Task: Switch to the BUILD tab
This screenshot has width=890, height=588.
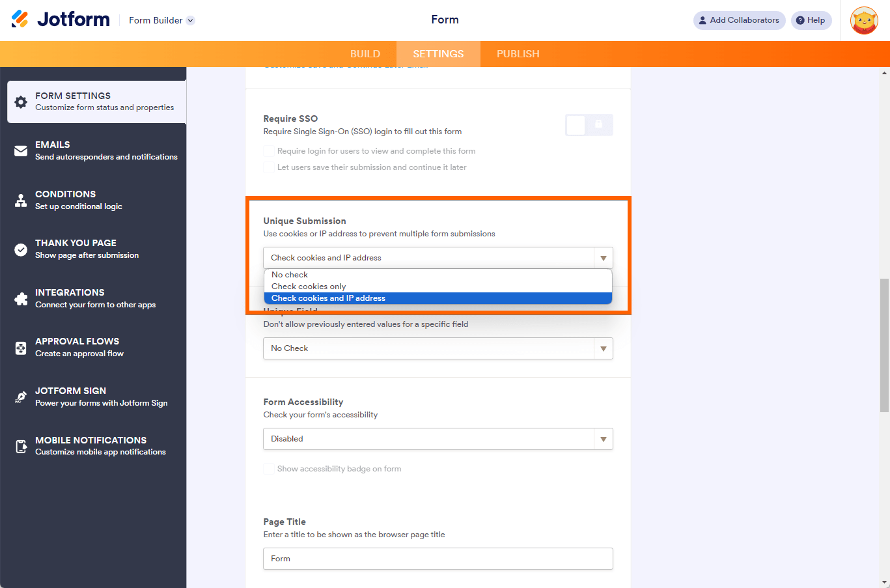Action: coord(365,54)
